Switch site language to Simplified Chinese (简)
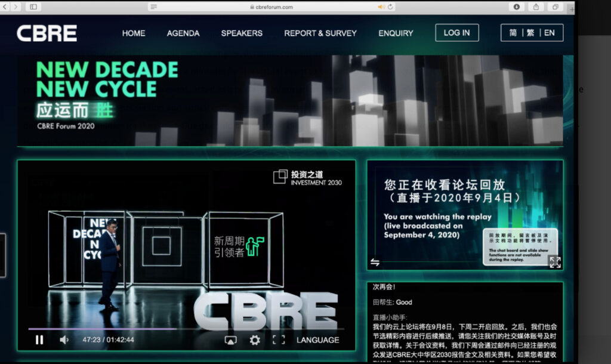The width and height of the screenshot is (611, 364). click(x=513, y=33)
